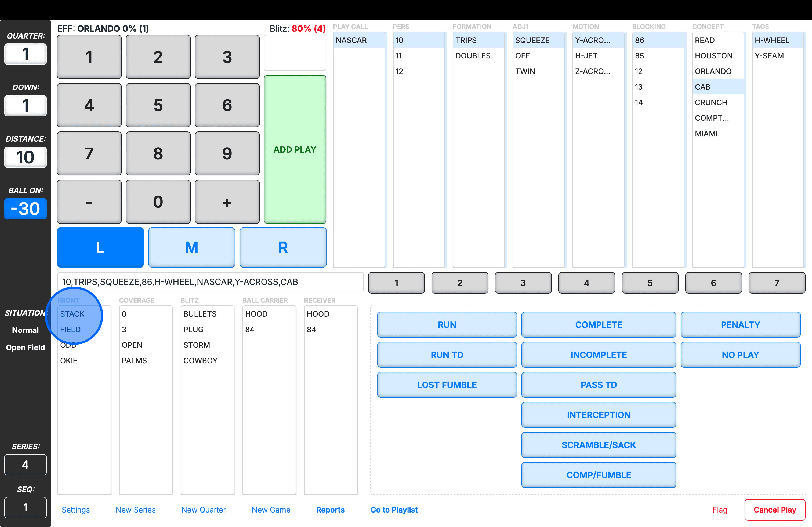Select Z-ACRO... motion
812x527 pixels.
point(598,71)
